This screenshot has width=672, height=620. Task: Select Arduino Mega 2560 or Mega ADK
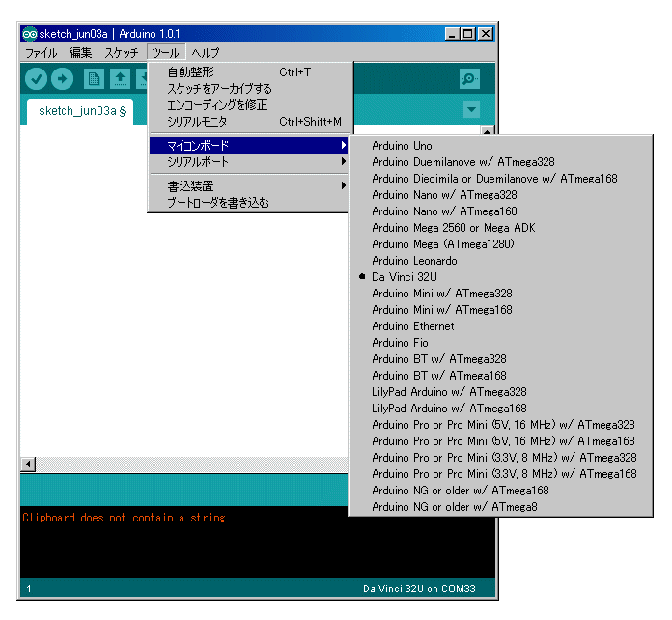(500, 228)
